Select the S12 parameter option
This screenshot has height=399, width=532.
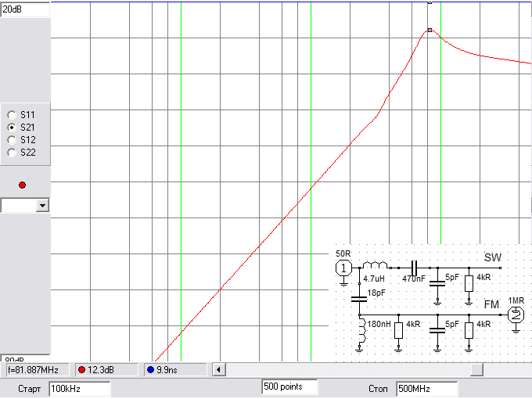[x=12, y=139]
